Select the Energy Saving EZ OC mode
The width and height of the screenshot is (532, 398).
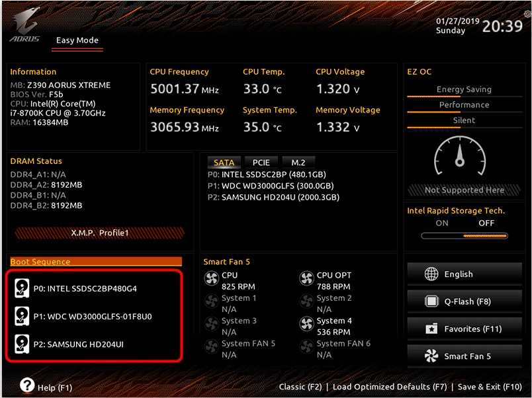[464, 90]
